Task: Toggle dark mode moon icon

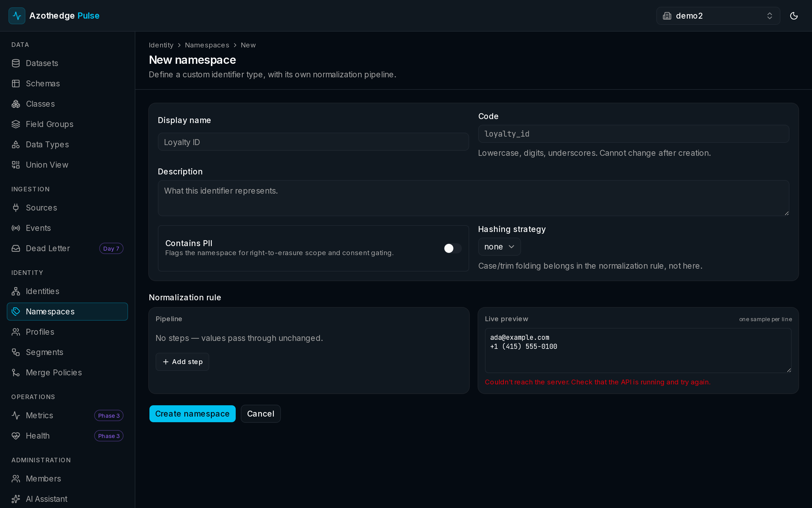Action: 794,16
